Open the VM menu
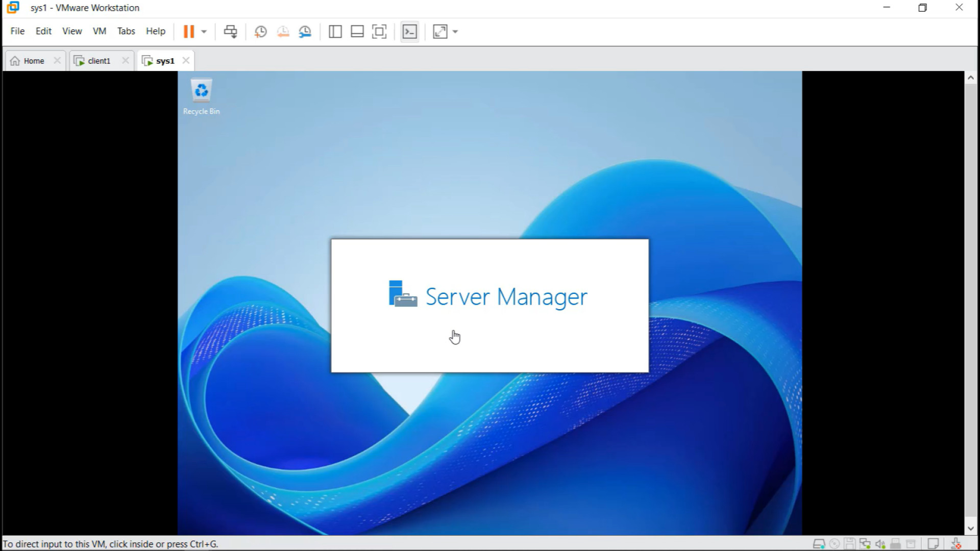 pos(100,31)
